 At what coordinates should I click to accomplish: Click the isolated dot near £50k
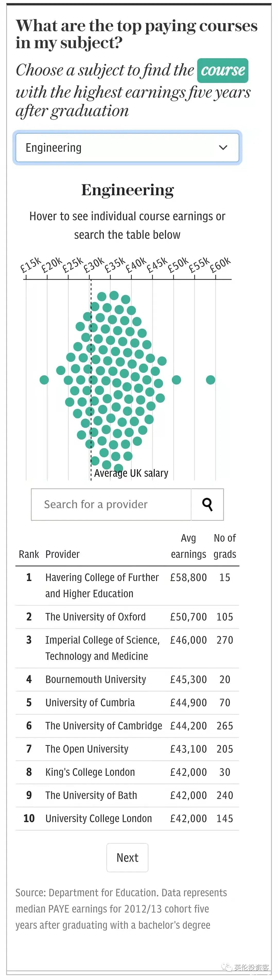click(x=177, y=380)
